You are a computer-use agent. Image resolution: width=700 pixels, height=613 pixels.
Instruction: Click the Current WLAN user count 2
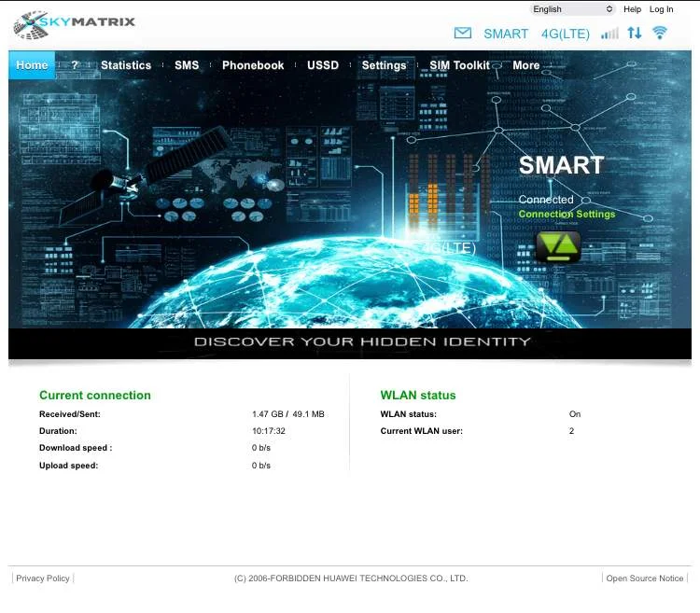pyautogui.click(x=571, y=431)
